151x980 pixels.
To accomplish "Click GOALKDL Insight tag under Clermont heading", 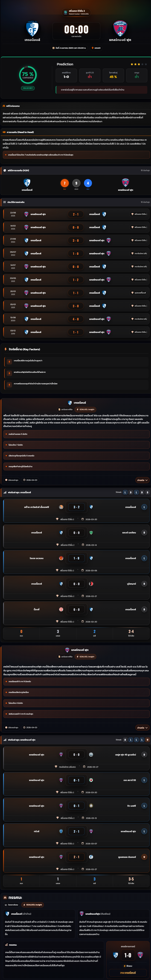I will 85,657.
